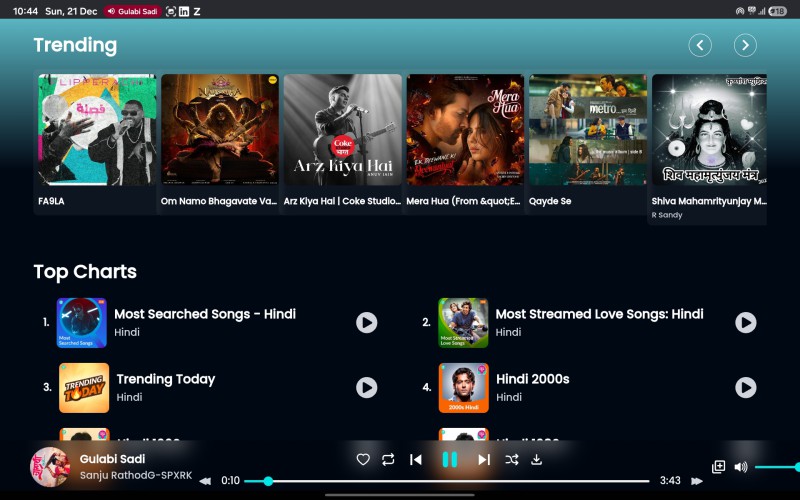Image resolution: width=800 pixels, height=500 pixels.
Task: Open Hindi 2000s chart title
Action: (x=532, y=379)
